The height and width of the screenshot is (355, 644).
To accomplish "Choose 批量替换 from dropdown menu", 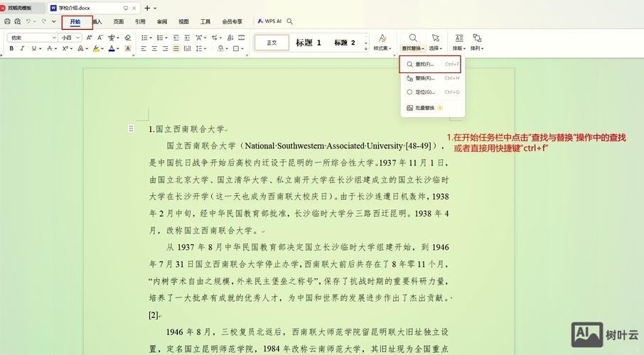I will click(x=432, y=108).
